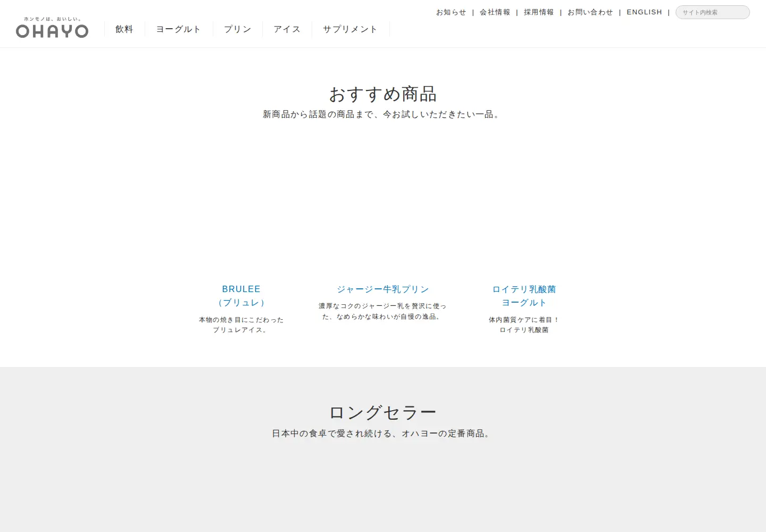Viewport: 766px width, 532px height.
Task: Open ジャージー牛乳プリン product link
Action: coord(383,289)
